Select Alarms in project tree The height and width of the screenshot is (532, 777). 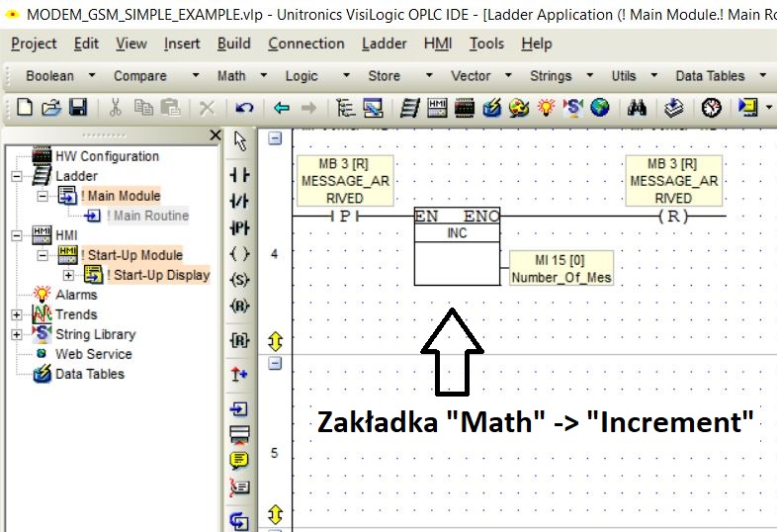pyautogui.click(x=76, y=295)
